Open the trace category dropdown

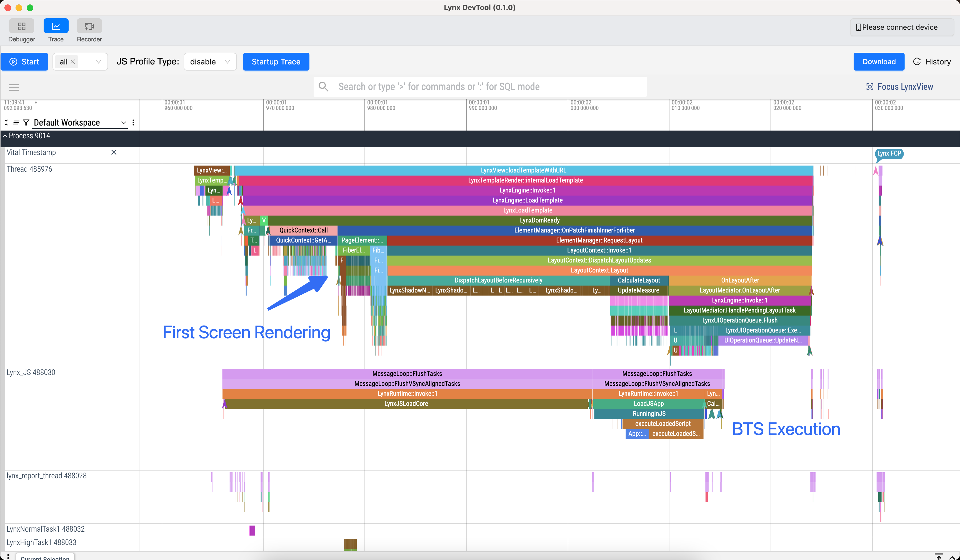pyautogui.click(x=98, y=62)
